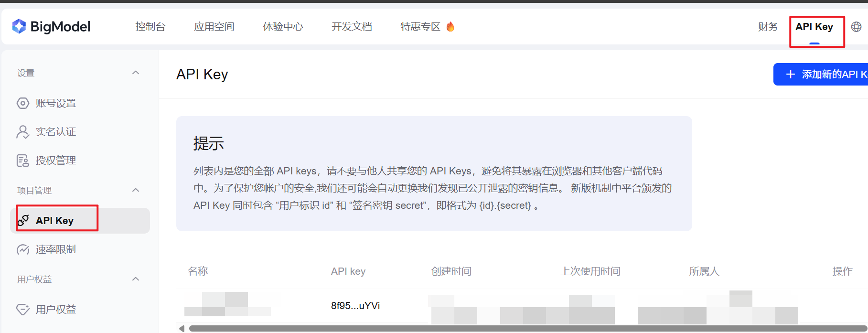Click the API Key page title
The width and height of the screenshot is (868, 333).
202,75
